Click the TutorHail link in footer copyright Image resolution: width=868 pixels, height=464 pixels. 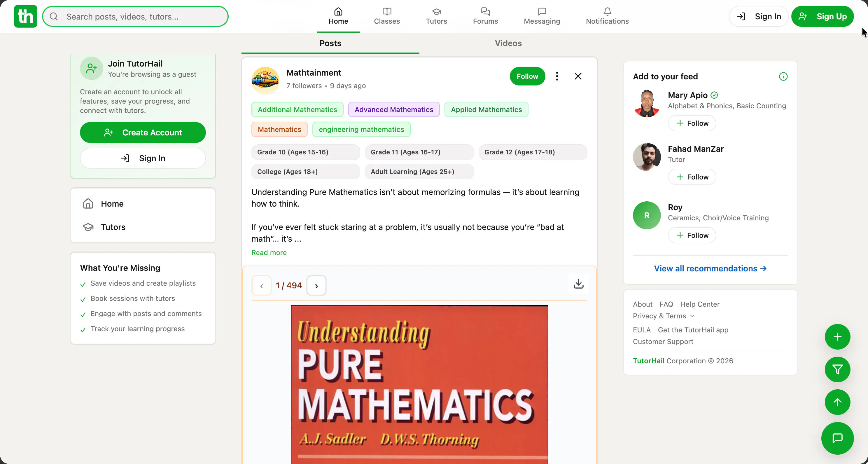[649, 361]
